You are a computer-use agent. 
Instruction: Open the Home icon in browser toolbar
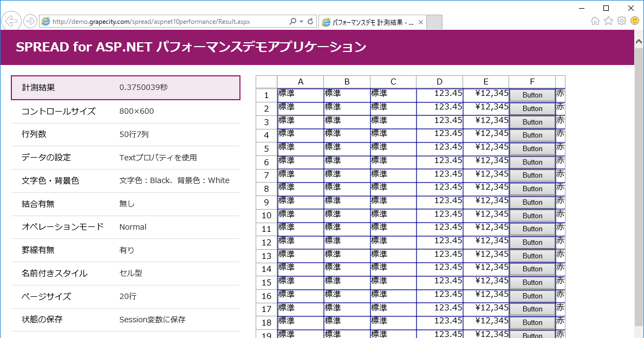tap(595, 21)
